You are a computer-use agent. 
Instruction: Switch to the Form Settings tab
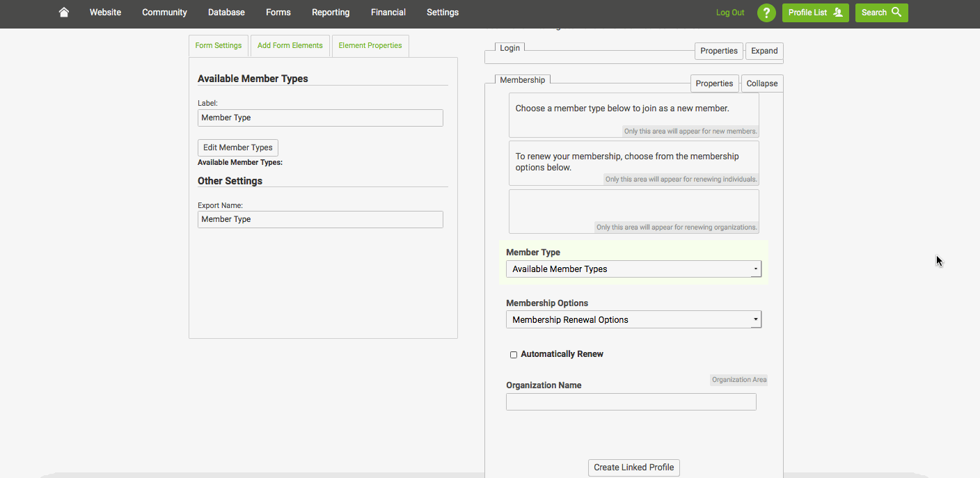219,46
